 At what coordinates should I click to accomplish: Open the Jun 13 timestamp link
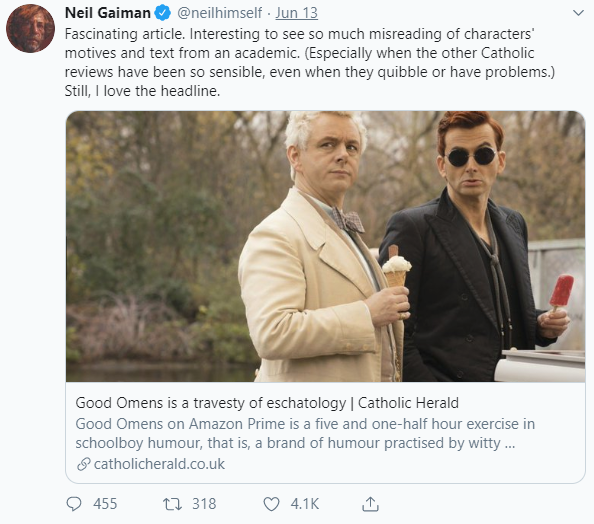[297, 13]
